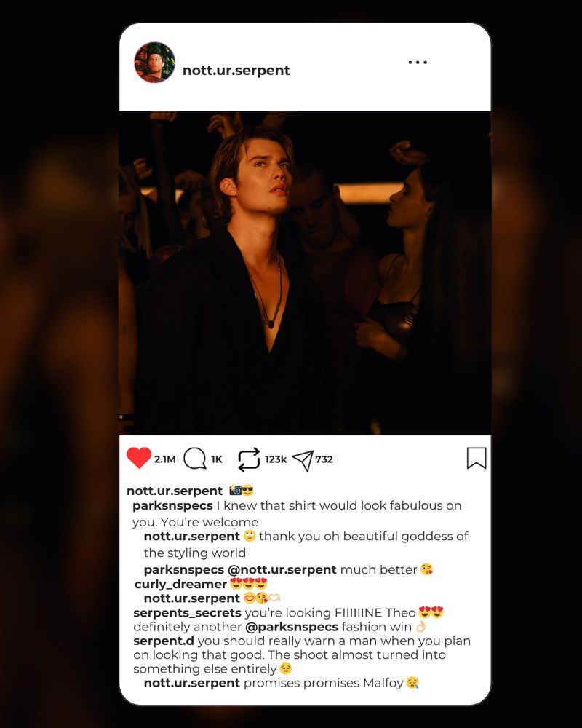Save the post with the bookmark icon

pos(477,458)
